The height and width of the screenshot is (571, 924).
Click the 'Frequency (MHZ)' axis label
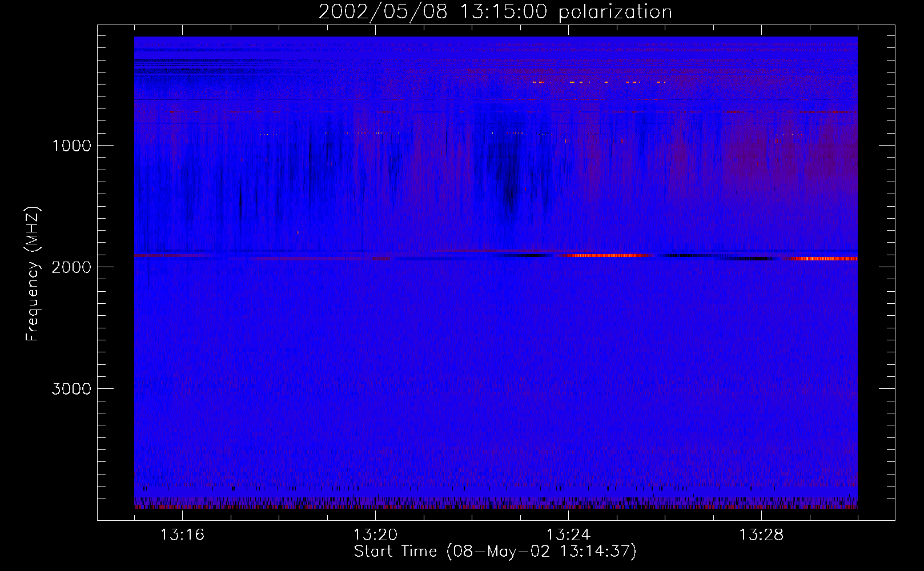[33, 274]
